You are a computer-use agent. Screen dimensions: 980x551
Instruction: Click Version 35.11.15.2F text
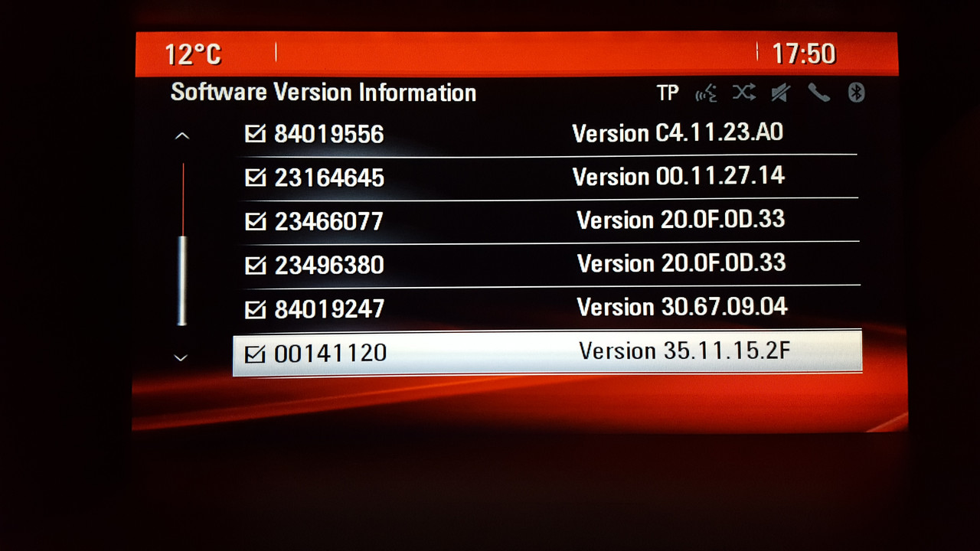click(684, 351)
